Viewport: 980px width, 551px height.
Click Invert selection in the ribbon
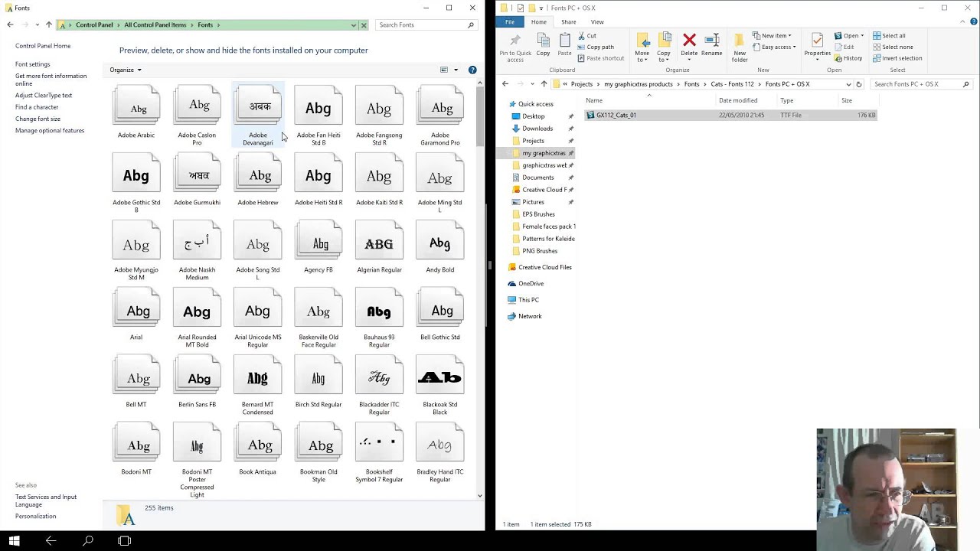tap(897, 58)
